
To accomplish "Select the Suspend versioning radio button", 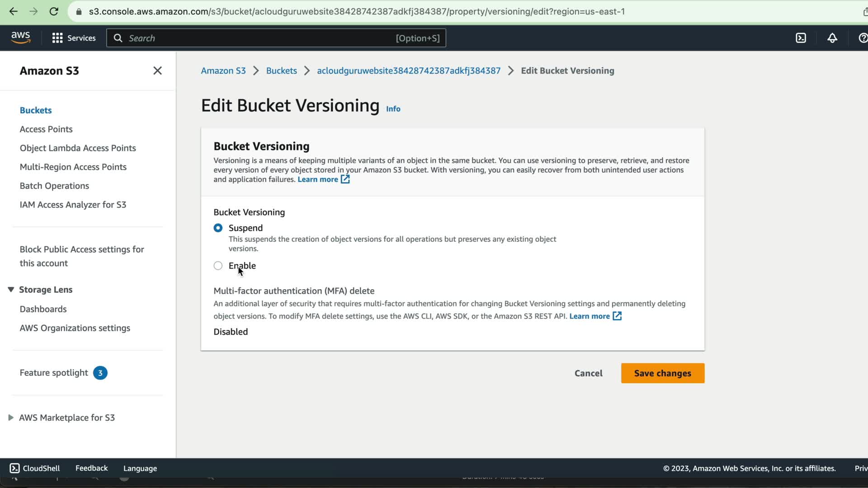I will pos(218,228).
